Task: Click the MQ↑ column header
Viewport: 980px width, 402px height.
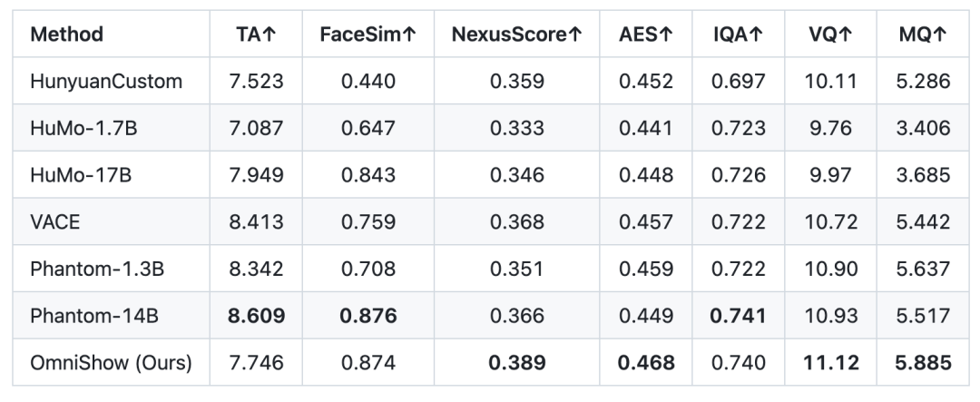Action: 922,34
